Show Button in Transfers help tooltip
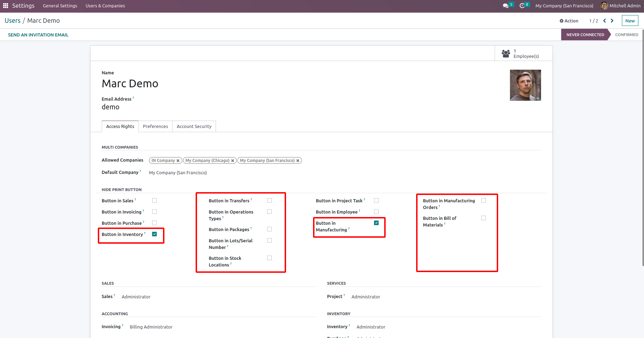The image size is (644, 338). tap(251, 200)
